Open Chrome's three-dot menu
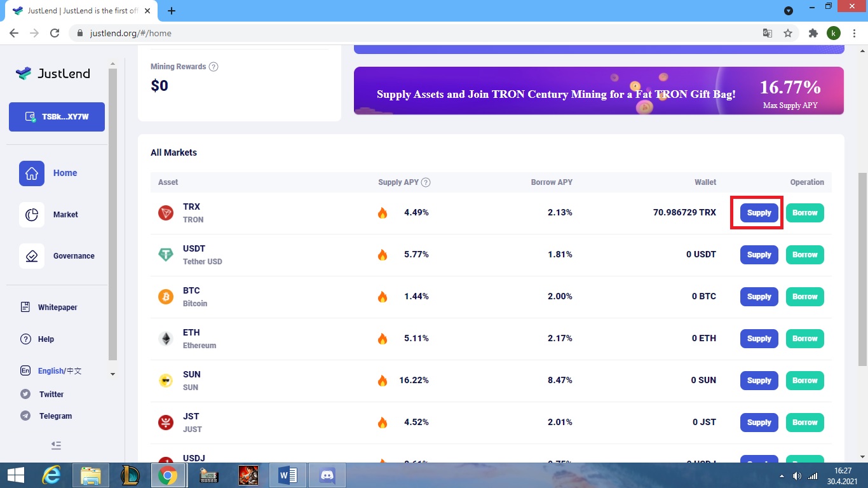 coord(854,33)
